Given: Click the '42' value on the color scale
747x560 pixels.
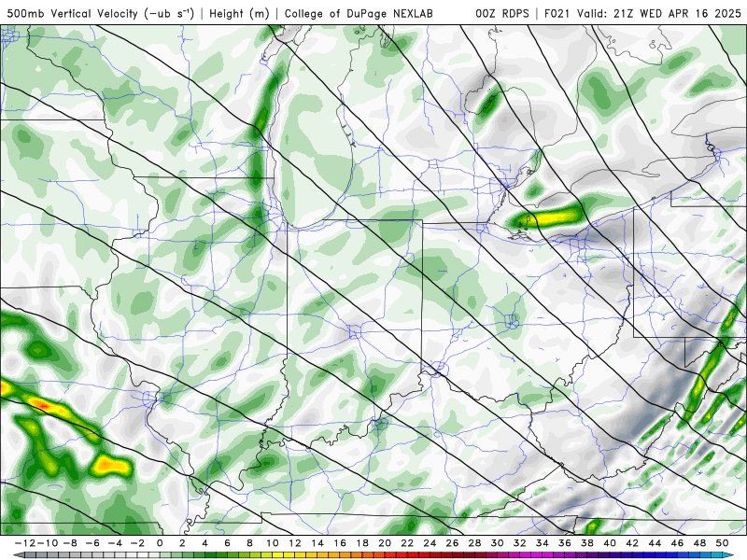Looking at the screenshot, I should (632, 543).
